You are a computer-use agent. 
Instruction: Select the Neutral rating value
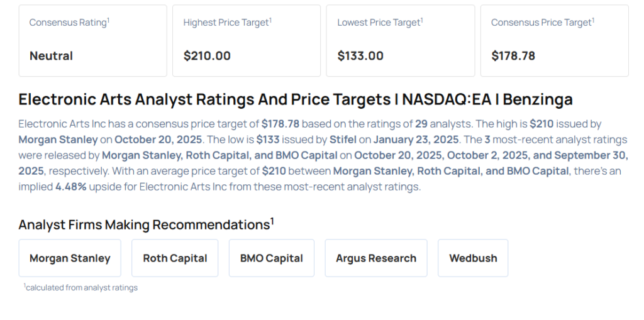51,56
